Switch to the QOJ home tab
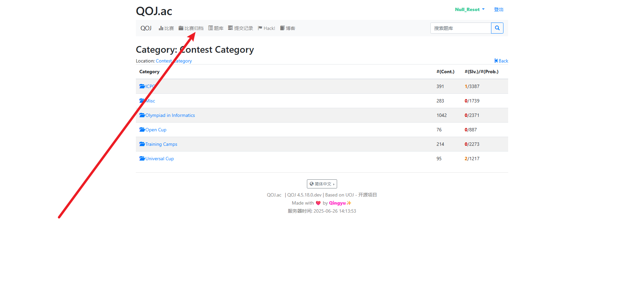This screenshot has width=644, height=306. tap(146, 28)
